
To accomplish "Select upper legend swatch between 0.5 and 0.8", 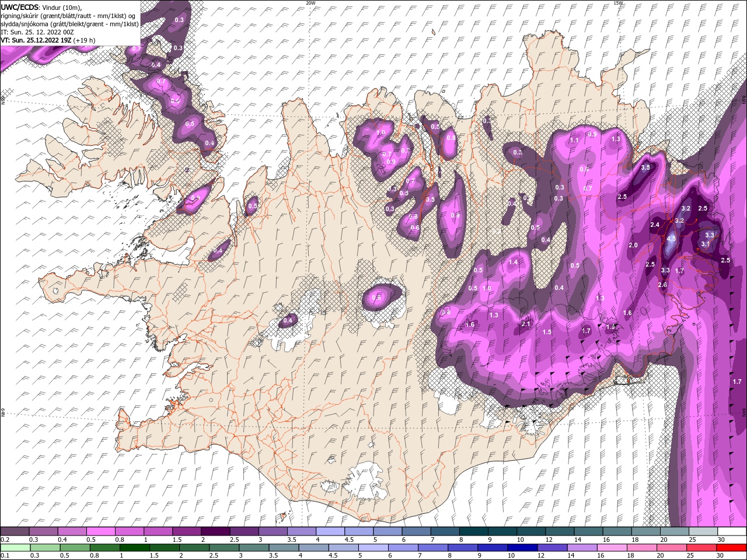I will coord(100,531).
